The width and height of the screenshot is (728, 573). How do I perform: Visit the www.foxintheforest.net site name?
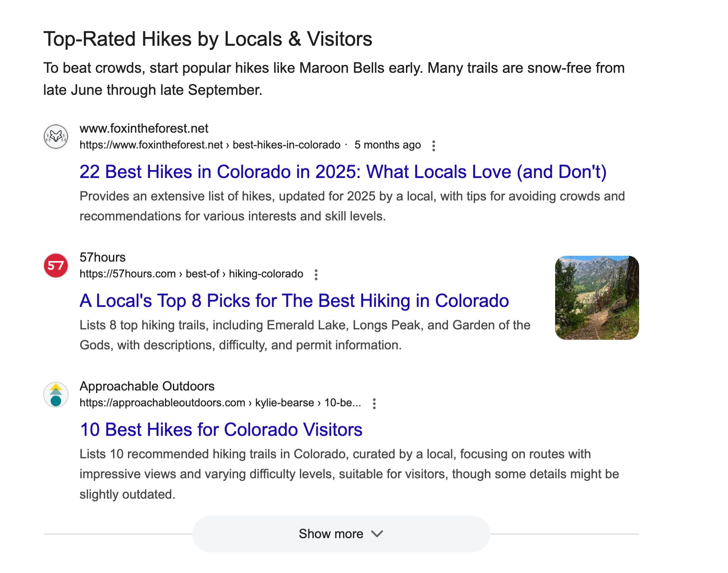[144, 128]
